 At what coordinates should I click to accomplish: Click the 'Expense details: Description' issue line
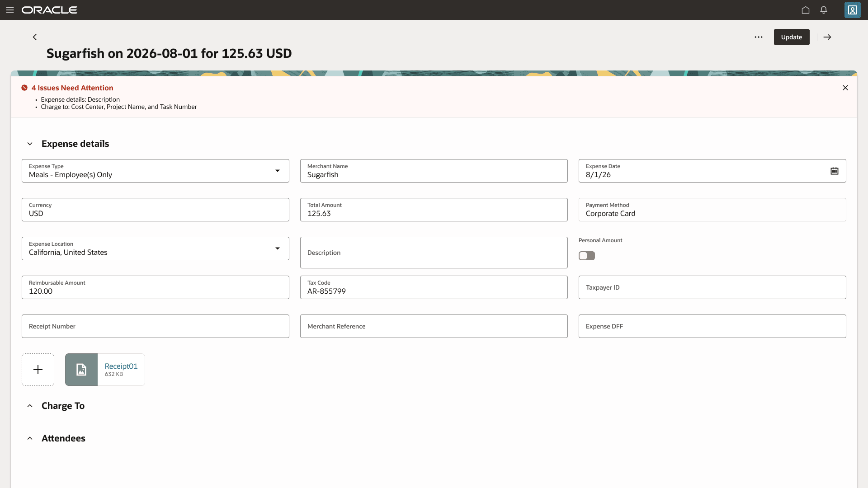coord(80,99)
